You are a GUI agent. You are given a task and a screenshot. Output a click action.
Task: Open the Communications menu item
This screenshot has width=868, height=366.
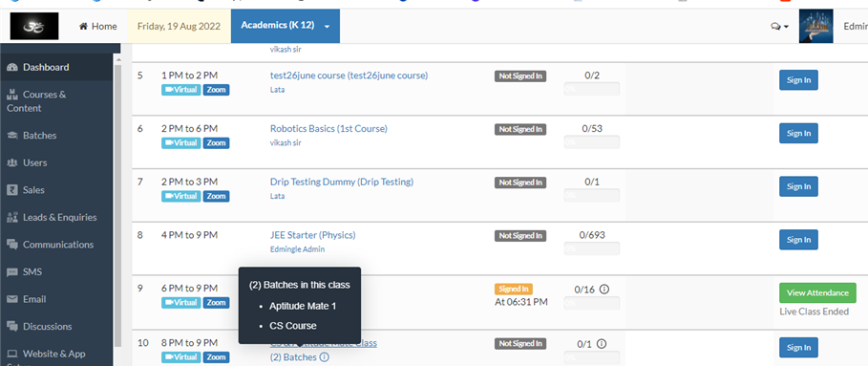click(x=56, y=245)
